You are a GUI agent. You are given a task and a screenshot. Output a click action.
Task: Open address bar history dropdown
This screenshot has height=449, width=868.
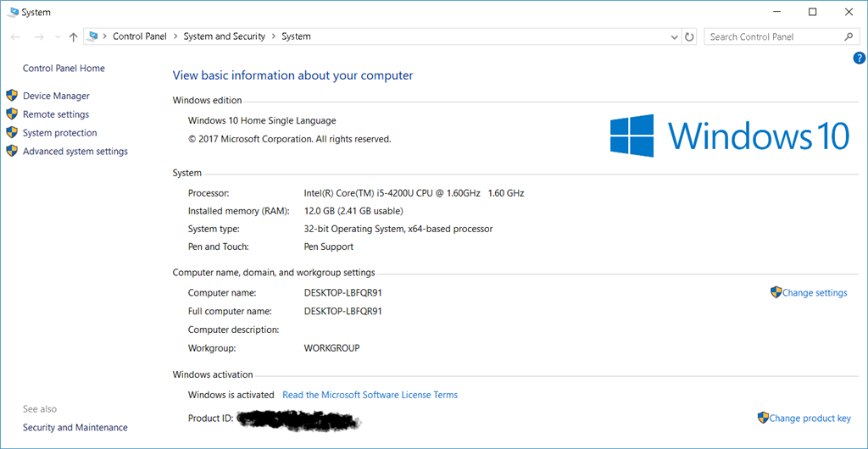point(674,37)
